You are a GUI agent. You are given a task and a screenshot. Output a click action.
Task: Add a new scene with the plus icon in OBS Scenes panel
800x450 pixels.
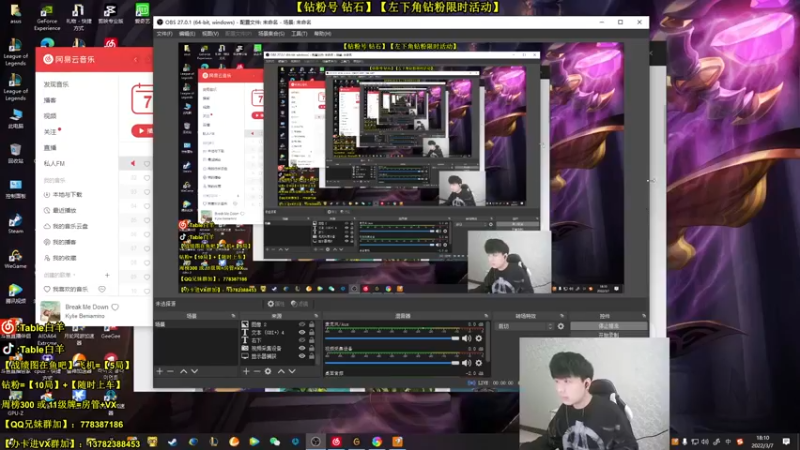coord(160,371)
